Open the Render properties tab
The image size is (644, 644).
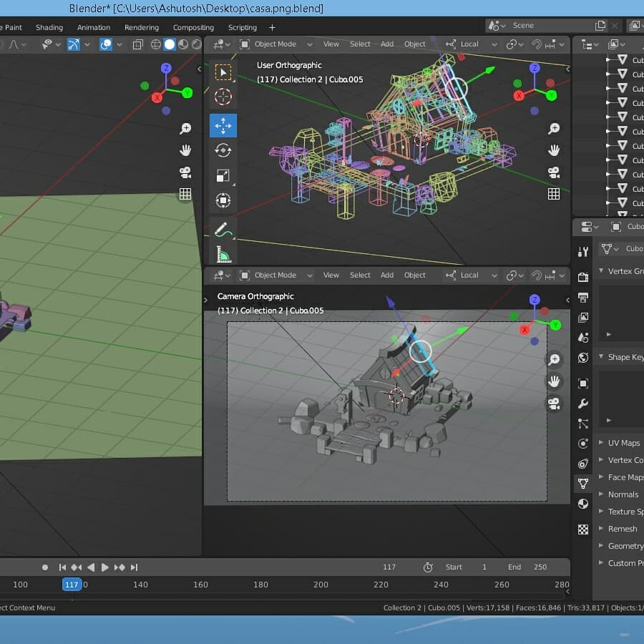pos(583,277)
